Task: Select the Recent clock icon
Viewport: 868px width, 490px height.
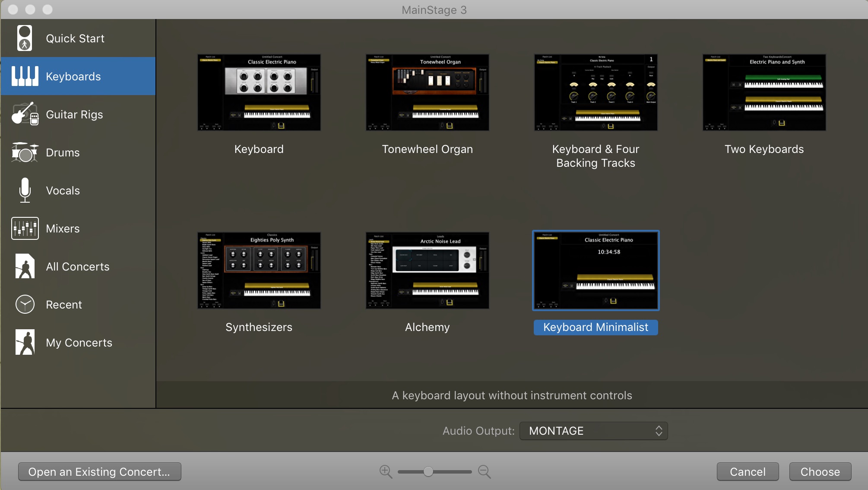Action: pos(25,304)
